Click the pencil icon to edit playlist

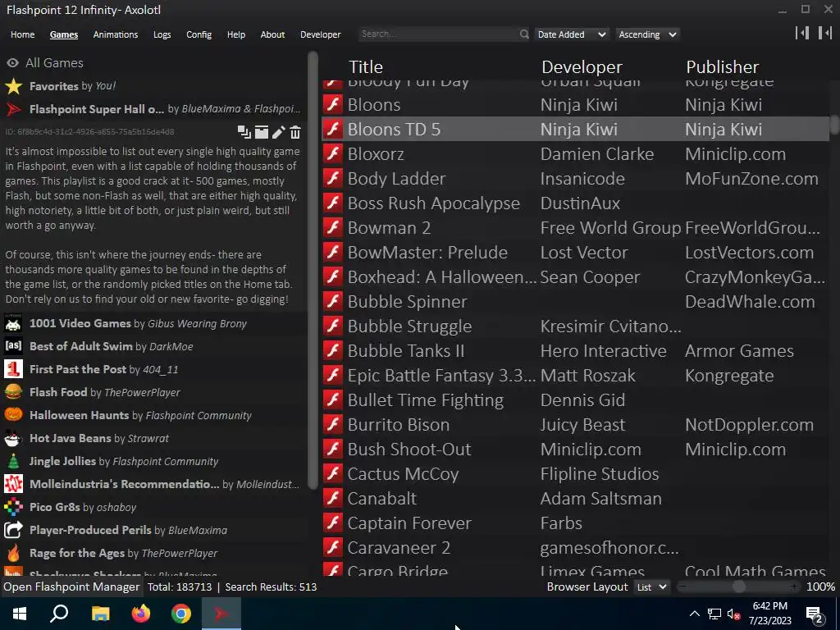point(279,132)
